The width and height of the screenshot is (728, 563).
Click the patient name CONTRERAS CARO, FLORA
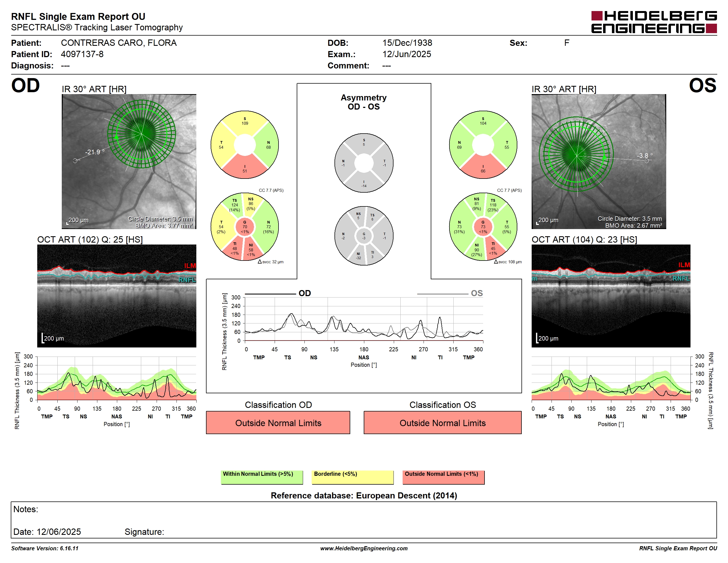pos(119,43)
